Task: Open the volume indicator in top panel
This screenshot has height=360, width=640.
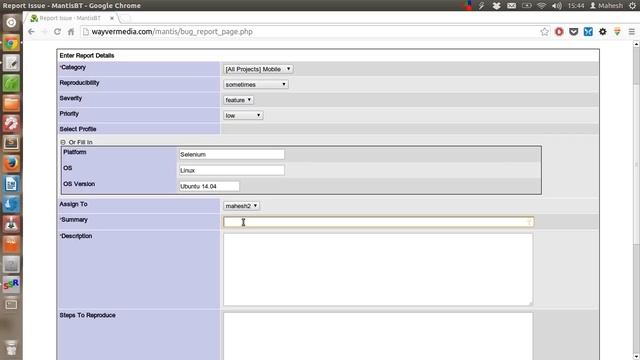Action: click(x=556, y=6)
